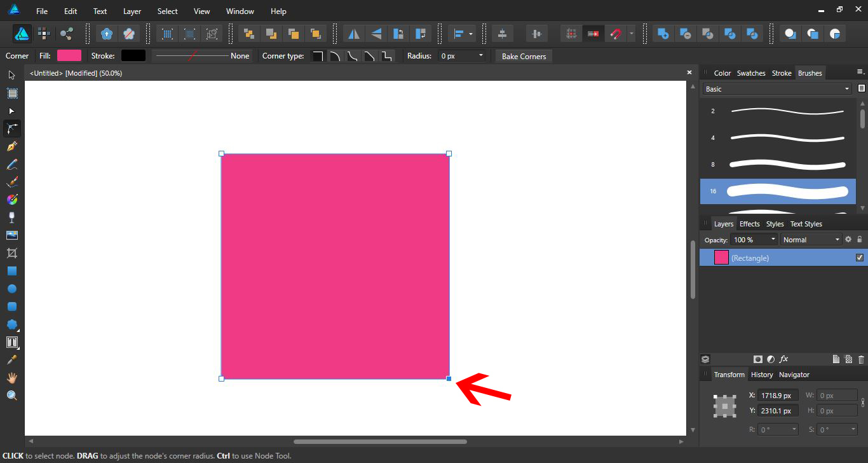Open the Navigator tab

[x=794, y=375]
